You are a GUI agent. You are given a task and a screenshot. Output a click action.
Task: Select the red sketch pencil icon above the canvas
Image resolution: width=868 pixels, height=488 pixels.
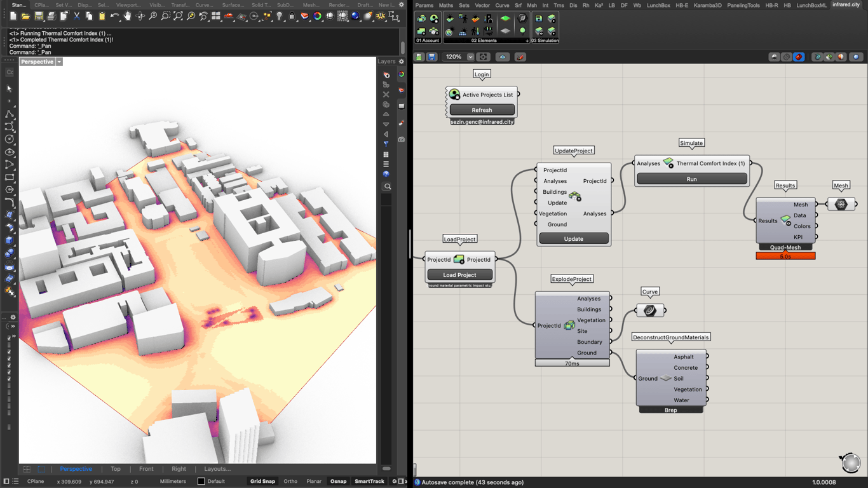click(520, 57)
